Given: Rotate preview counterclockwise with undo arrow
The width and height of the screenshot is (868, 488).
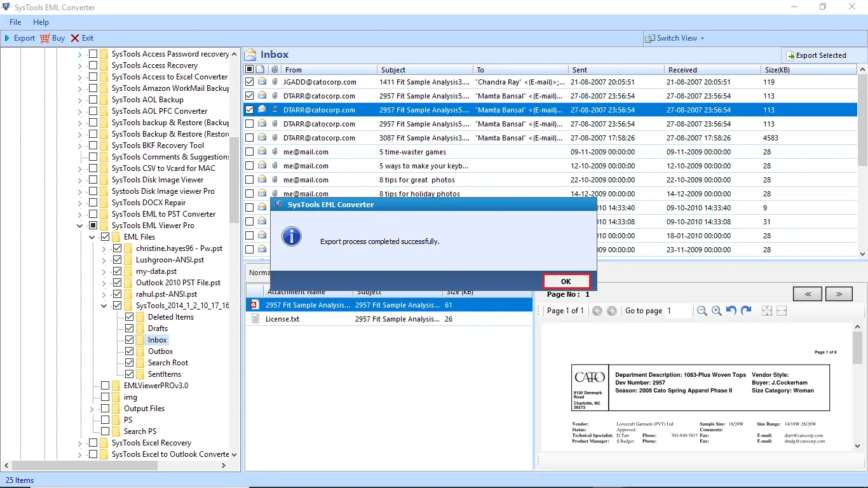Looking at the screenshot, I should 731,311.
